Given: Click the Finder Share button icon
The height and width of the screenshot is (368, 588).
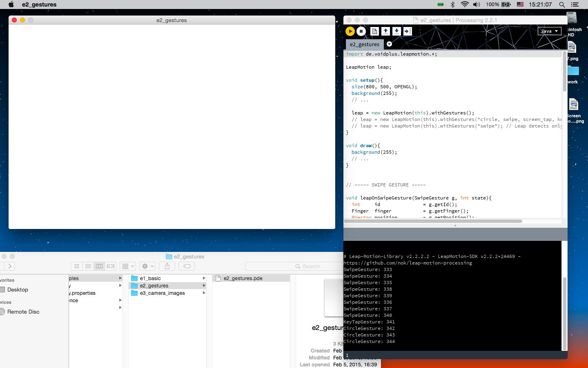Looking at the screenshot, I should point(167,266).
